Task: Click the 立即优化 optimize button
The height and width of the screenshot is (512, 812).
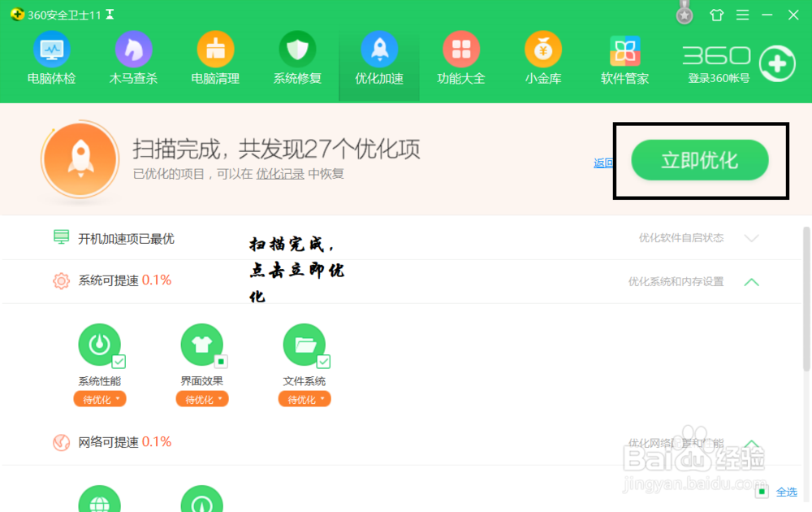Action: 700,160
